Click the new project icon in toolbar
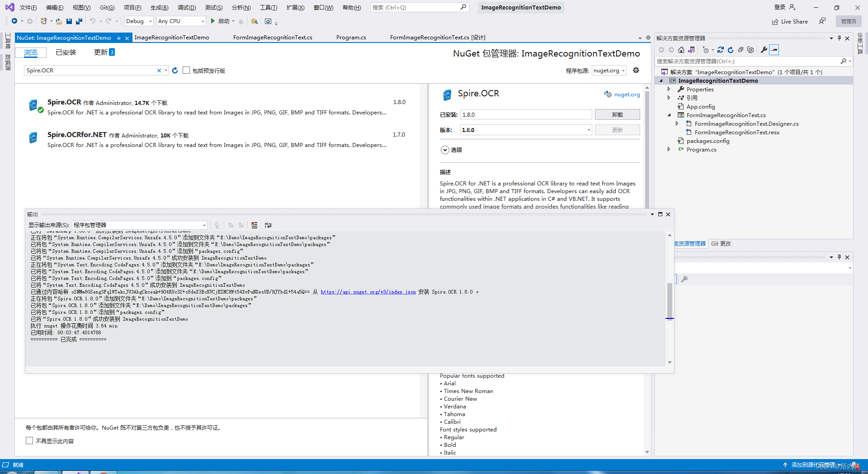The image size is (868, 474). tap(44, 21)
